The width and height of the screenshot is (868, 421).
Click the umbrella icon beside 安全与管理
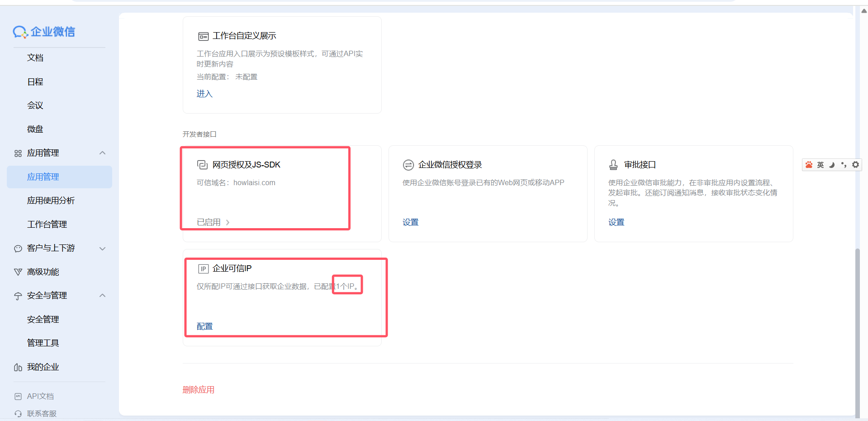18,295
